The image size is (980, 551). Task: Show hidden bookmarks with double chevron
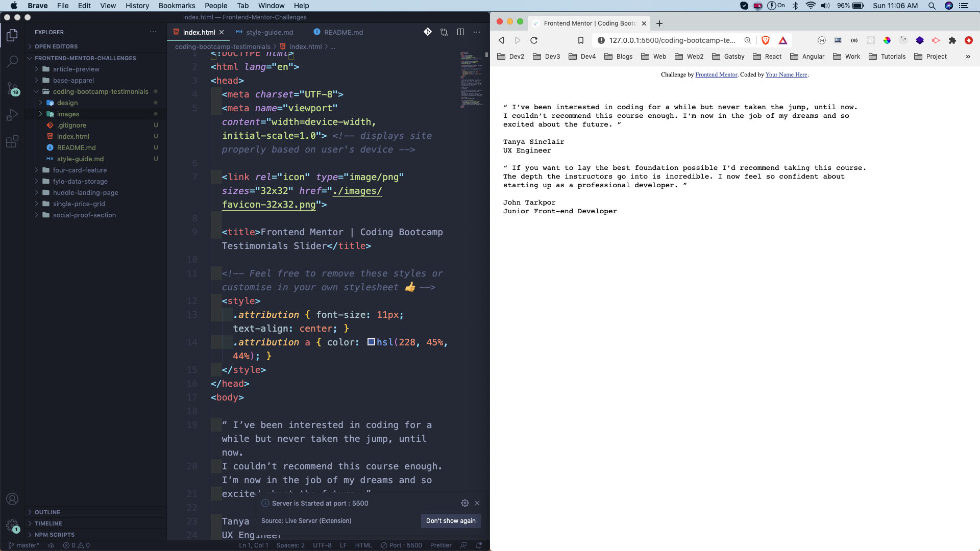coord(968,57)
